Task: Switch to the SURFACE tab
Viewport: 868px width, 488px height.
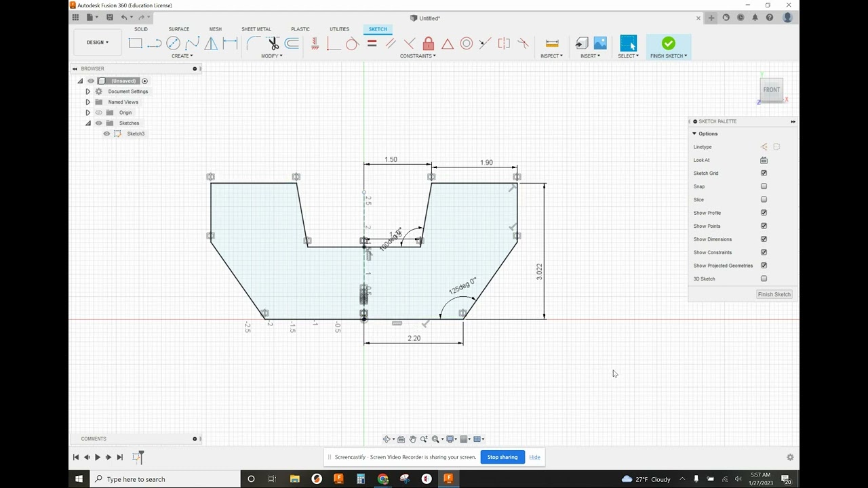Action: [x=179, y=29]
